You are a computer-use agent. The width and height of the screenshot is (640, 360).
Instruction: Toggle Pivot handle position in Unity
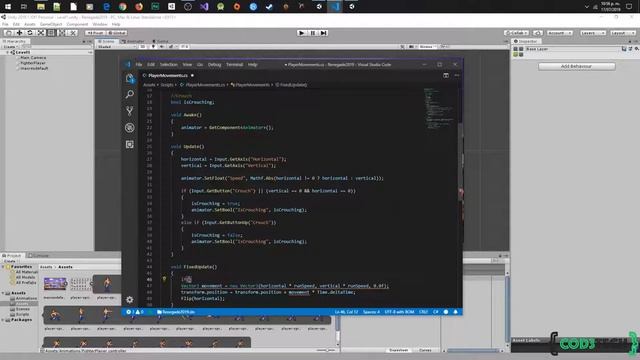click(95, 33)
